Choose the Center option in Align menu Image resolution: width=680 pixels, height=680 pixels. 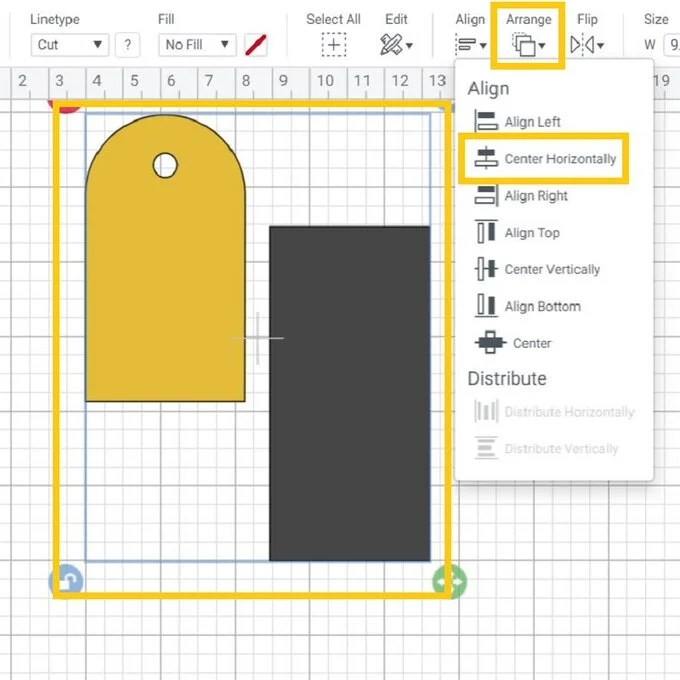pos(513,343)
